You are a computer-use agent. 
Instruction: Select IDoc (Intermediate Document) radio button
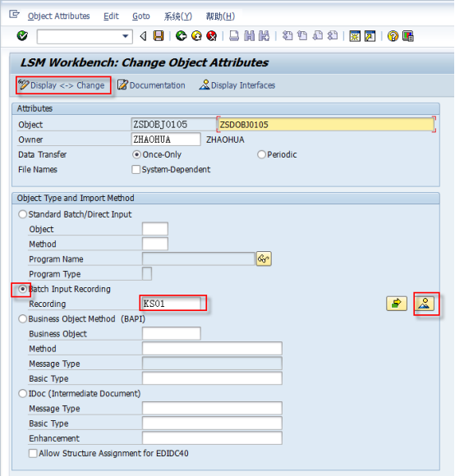tap(22, 394)
